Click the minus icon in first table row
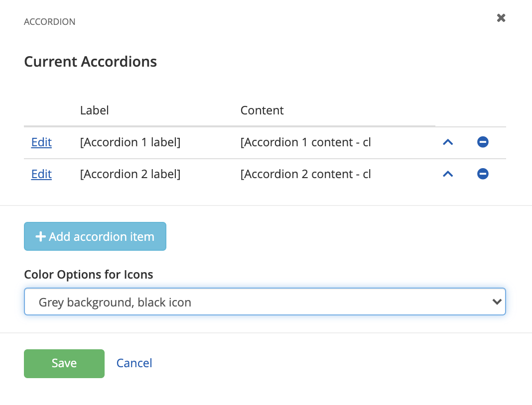Image resolution: width=532 pixels, height=405 pixels. tap(483, 142)
